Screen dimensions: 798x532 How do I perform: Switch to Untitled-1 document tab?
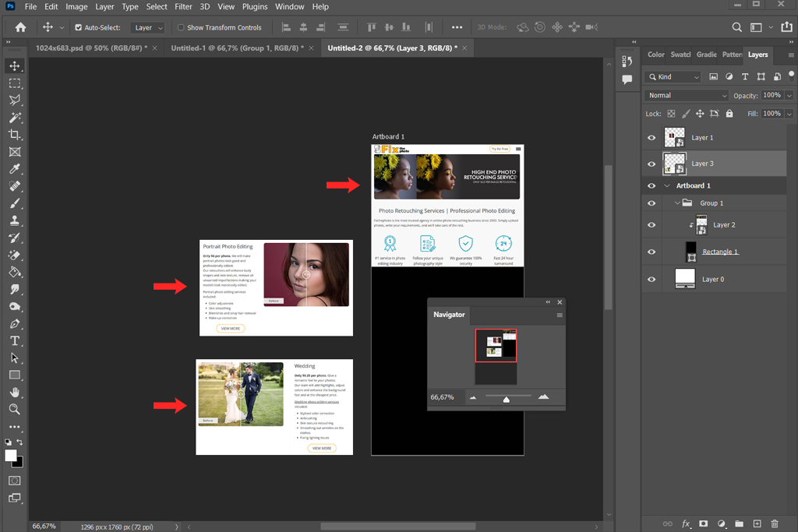coord(237,48)
